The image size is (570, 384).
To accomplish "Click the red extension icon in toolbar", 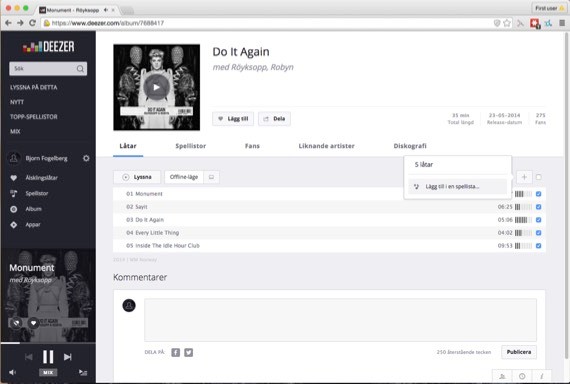I will (534, 24).
